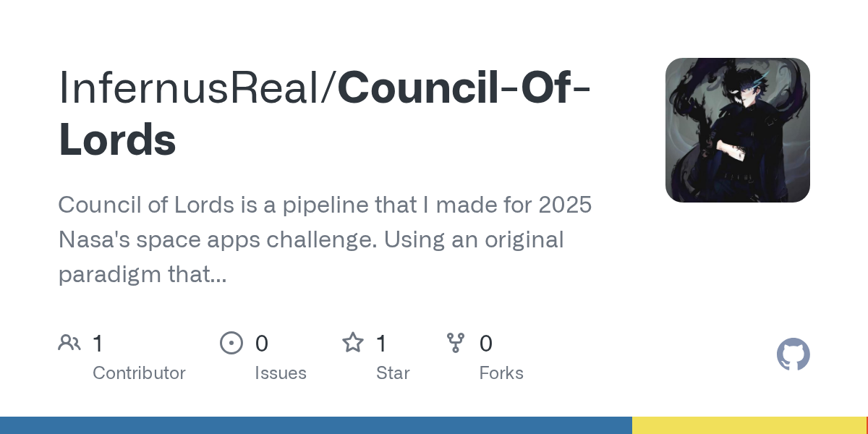Click the issues count number 0

click(262, 344)
